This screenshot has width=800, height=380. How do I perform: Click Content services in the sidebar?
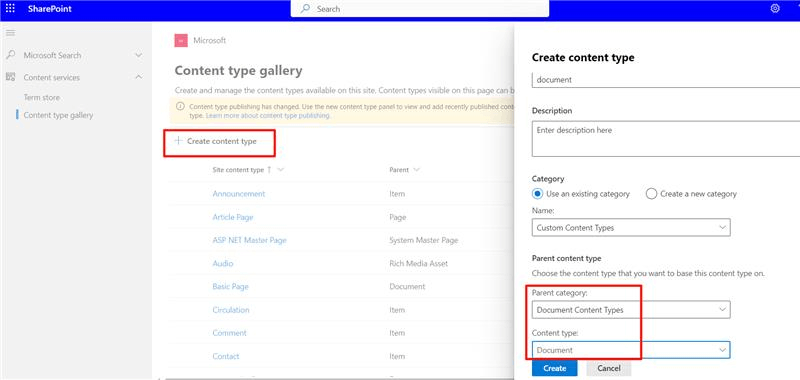[x=52, y=78]
